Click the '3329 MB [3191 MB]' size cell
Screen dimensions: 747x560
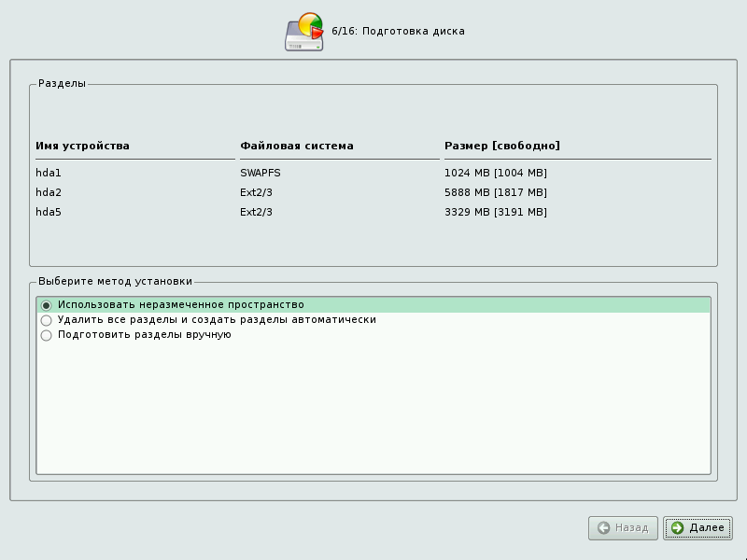(x=495, y=212)
